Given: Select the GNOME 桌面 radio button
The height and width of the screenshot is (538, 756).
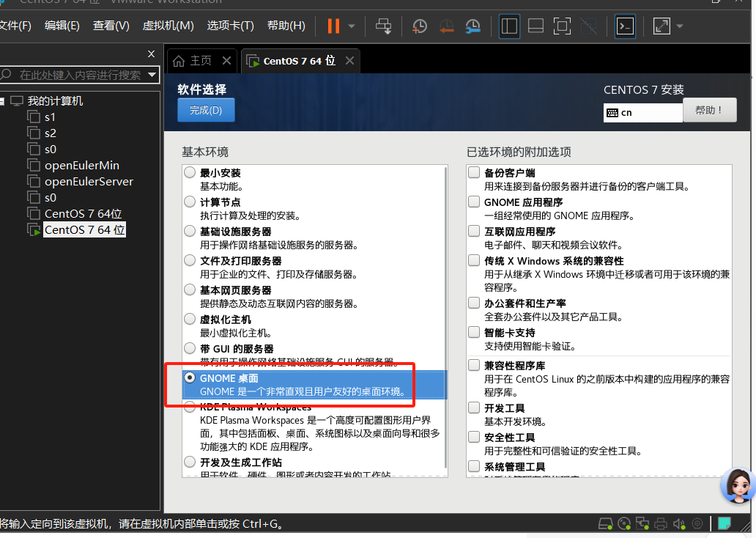Looking at the screenshot, I should [190, 377].
